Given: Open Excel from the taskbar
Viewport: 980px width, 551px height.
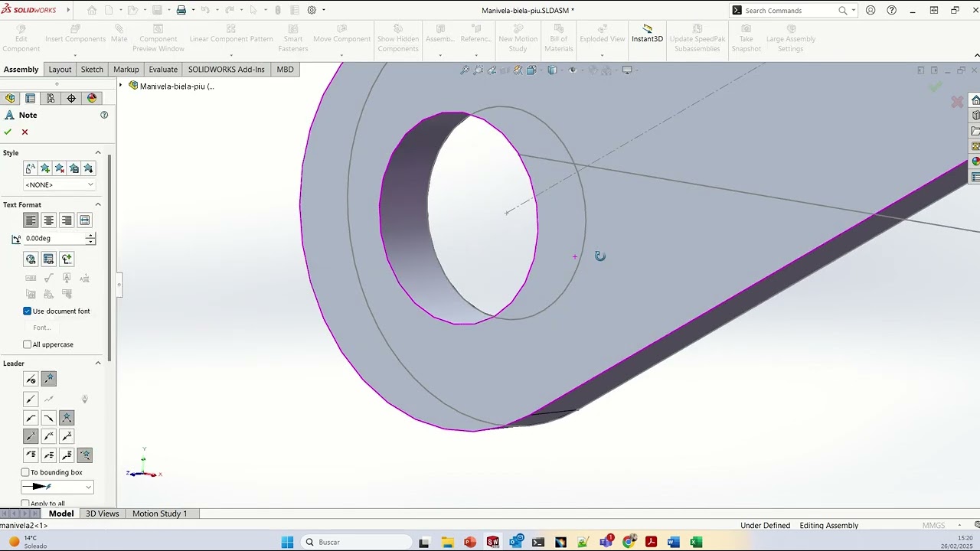Looking at the screenshot, I should (x=696, y=542).
